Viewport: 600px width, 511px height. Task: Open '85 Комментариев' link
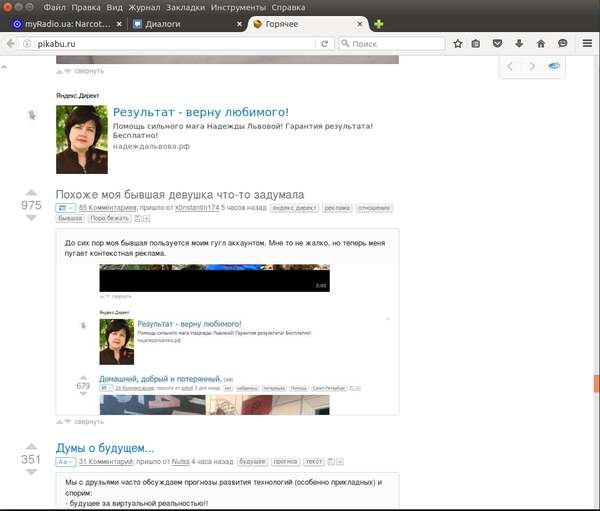(x=112, y=208)
